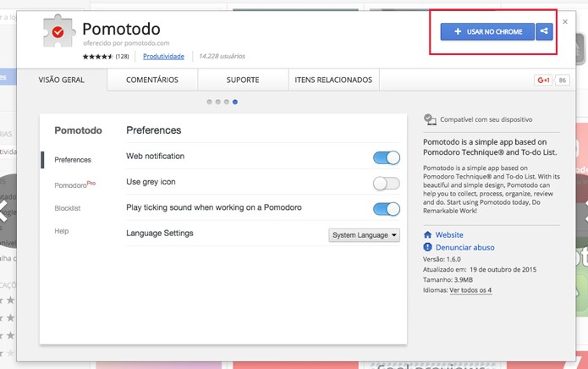The height and width of the screenshot is (369, 588).
Task: Open the System Language dropdown
Action: (x=364, y=235)
